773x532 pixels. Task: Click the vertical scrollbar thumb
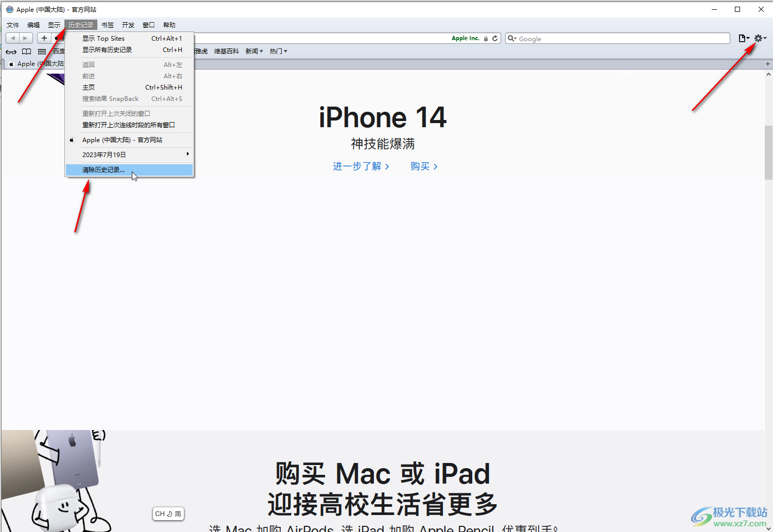tap(768, 152)
